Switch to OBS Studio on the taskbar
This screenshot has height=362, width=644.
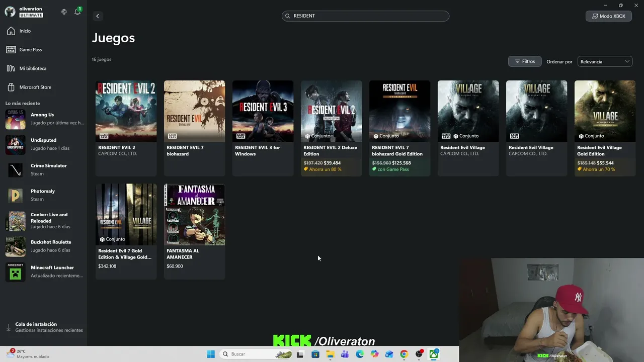pyautogui.click(x=419, y=354)
